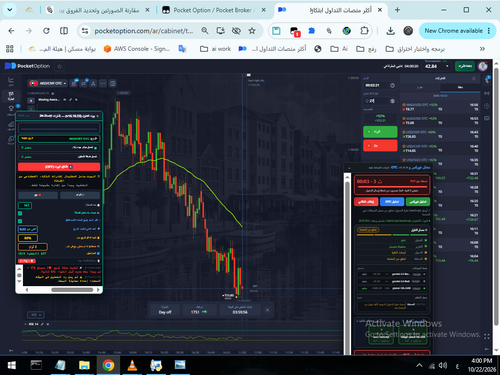Open the trades panel list menu icon

coord(473,78)
